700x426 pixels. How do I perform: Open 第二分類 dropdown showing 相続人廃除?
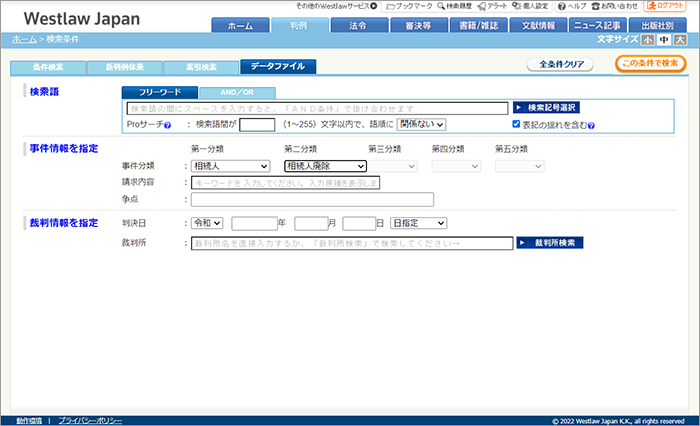pyautogui.click(x=325, y=166)
